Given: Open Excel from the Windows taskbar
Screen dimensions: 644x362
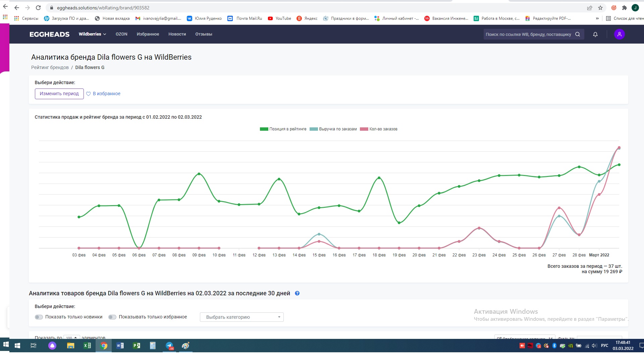Looking at the screenshot, I should tap(87, 346).
